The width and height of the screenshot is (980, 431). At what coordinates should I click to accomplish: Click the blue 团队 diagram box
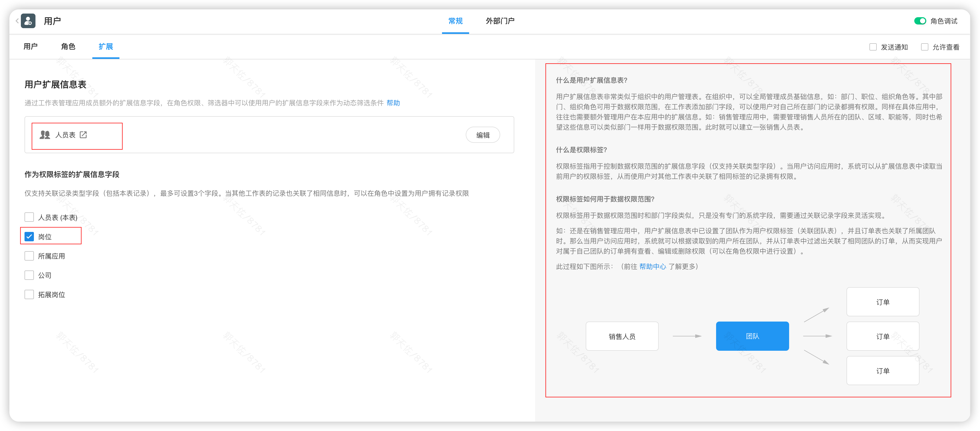point(752,336)
